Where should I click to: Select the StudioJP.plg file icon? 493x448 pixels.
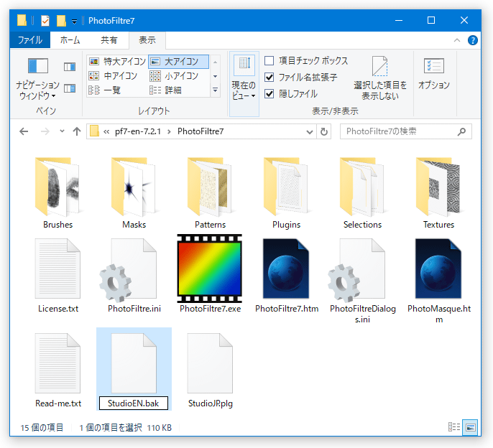[x=210, y=363]
